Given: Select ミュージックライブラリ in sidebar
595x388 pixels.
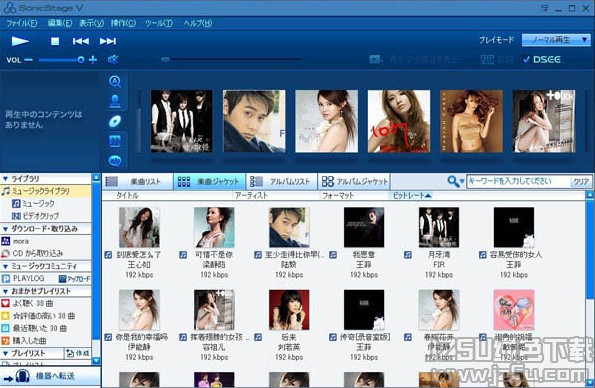Looking at the screenshot, I should click(46, 191).
